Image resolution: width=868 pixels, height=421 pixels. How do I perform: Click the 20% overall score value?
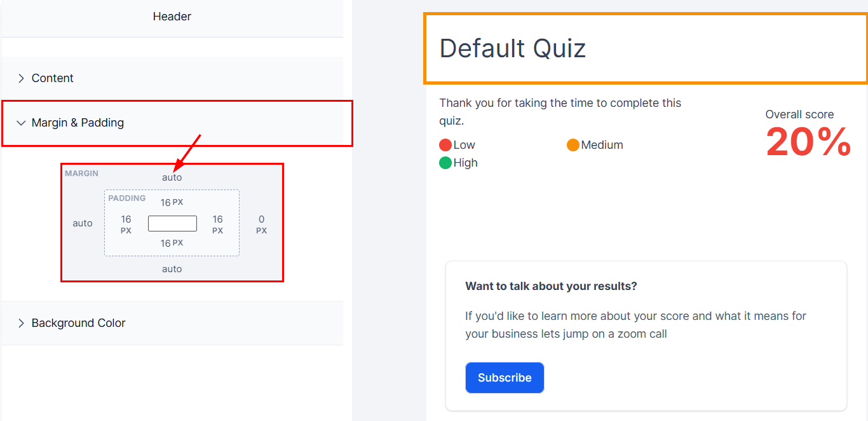pos(808,142)
